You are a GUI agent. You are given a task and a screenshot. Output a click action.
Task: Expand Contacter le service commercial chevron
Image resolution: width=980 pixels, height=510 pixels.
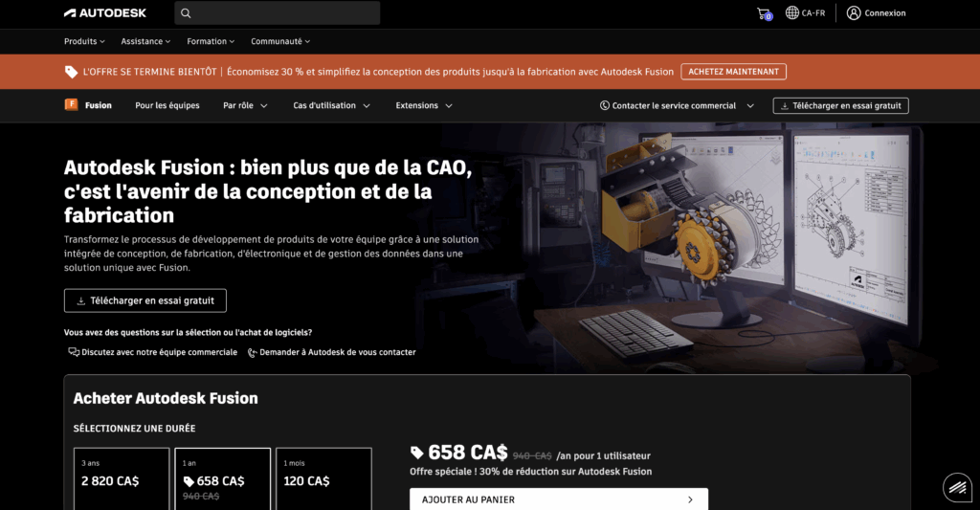tap(750, 105)
